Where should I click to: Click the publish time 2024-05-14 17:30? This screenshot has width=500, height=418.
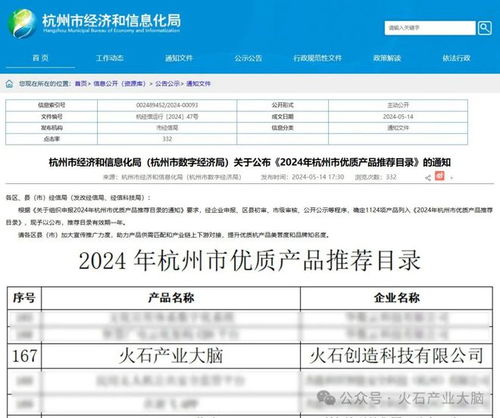302,177
